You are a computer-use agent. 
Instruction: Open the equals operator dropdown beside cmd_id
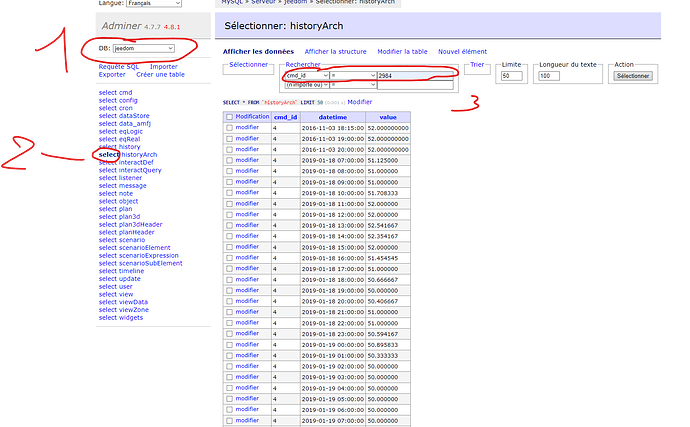click(353, 75)
